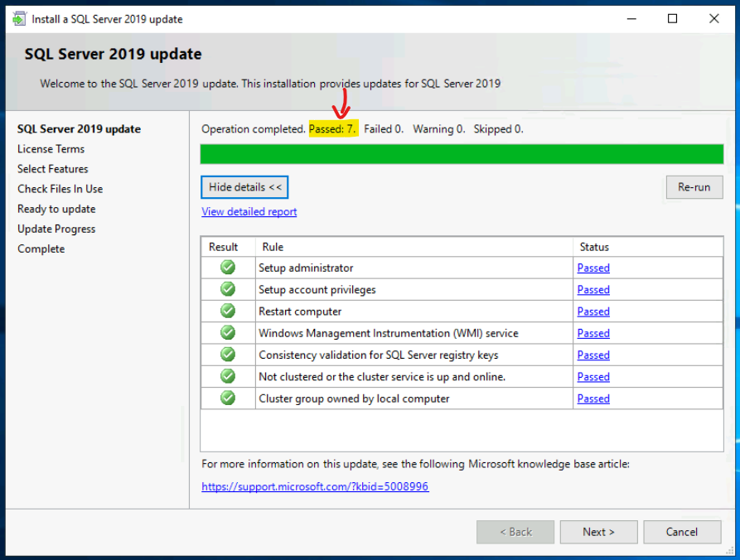Click the Status column header
The width and height of the screenshot is (740, 560).
click(594, 247)
